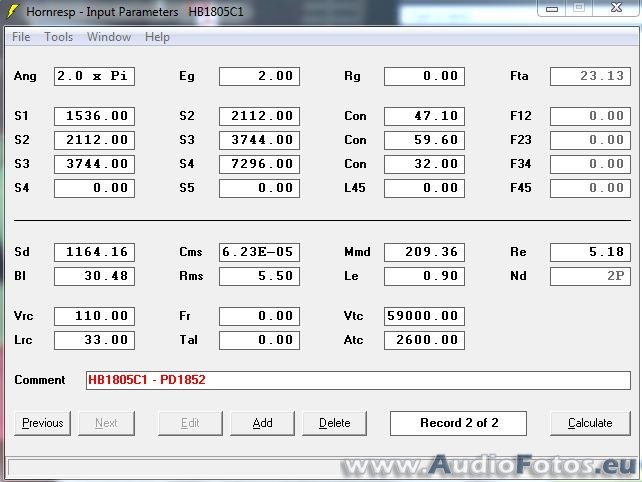Click the F34 field
Image resolution: width=642 pixels, height=482 pixels.
click(x=590, y=164)
